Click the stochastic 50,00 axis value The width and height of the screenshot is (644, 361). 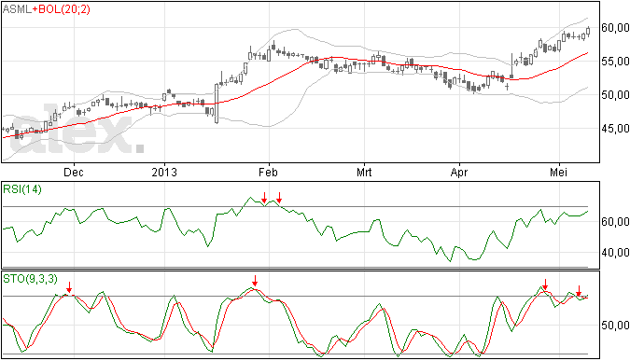click(x=615, y=326)
